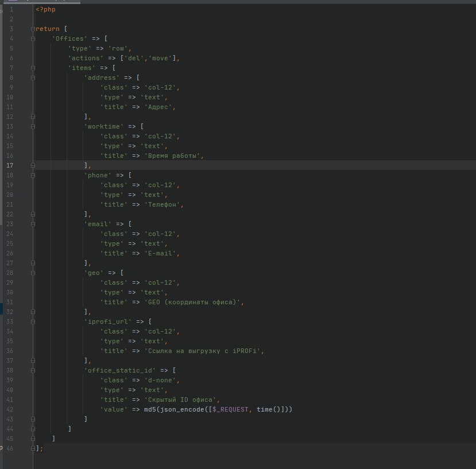Collapse the 'geo' block fold marker

[x=33, y=273]
